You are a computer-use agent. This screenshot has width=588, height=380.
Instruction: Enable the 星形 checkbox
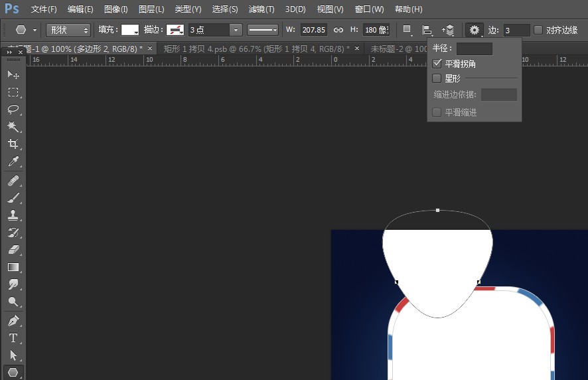tap(437, 78)
